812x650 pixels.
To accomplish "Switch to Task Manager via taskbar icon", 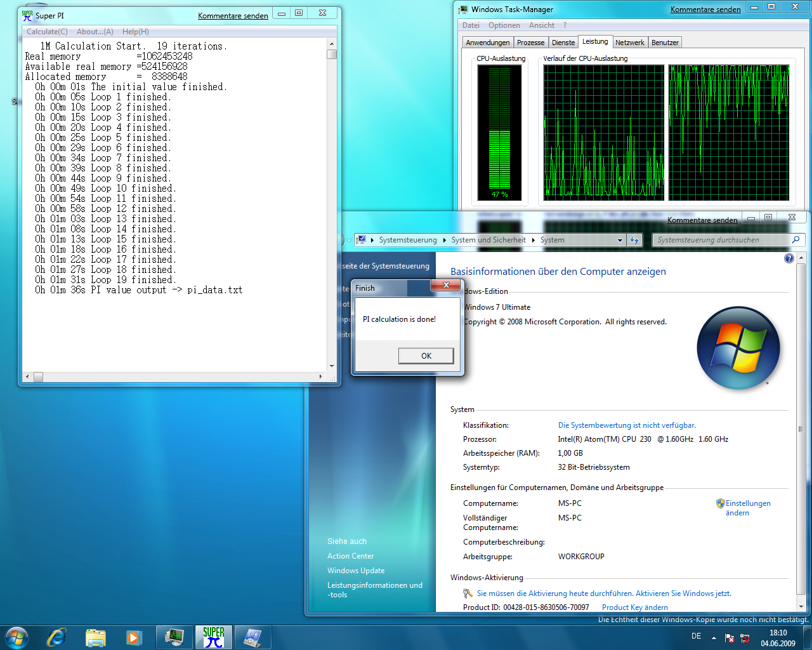I will click(x=174, y=637).
